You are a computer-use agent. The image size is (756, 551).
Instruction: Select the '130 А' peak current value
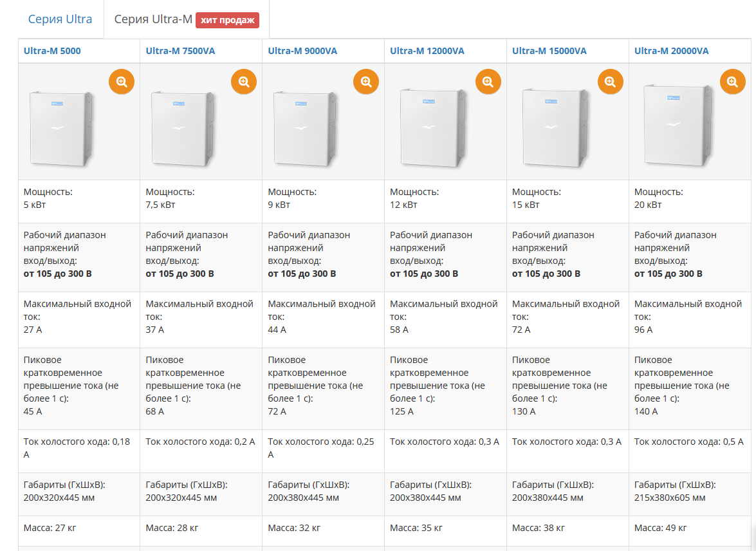pos(524,411)
